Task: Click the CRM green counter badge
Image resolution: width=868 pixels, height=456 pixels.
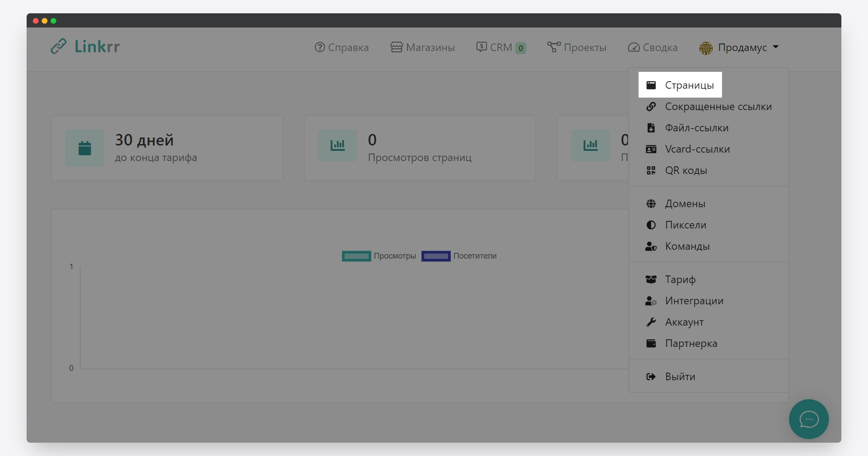Action: pyautogui.click(x=521, y=48)
